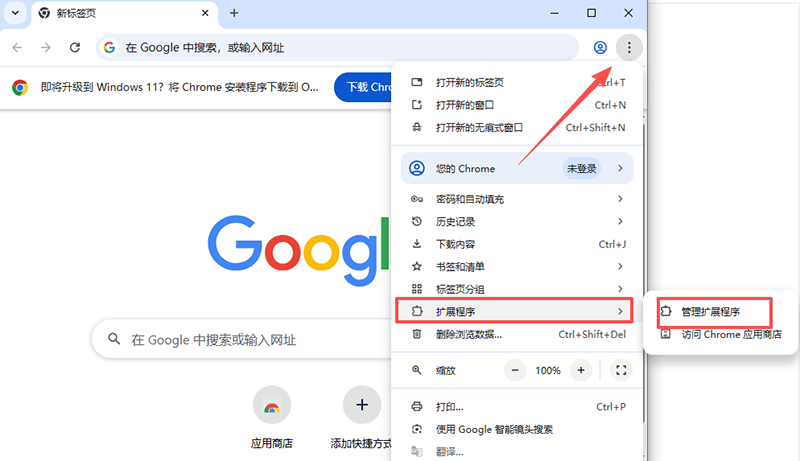Open the 您的 Chrome profile entry
The width and height of the screenshot is (800, 461).
tap(517, 168)
